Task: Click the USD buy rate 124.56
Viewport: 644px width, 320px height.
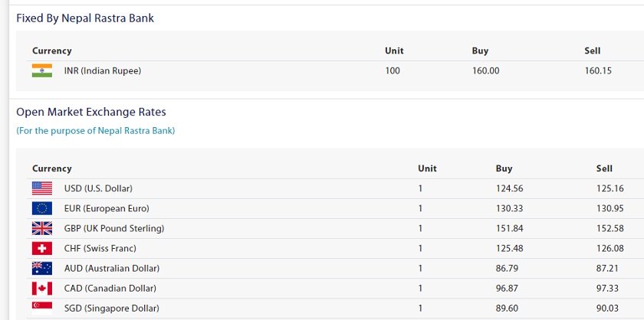Action: (x=509, y=188)
